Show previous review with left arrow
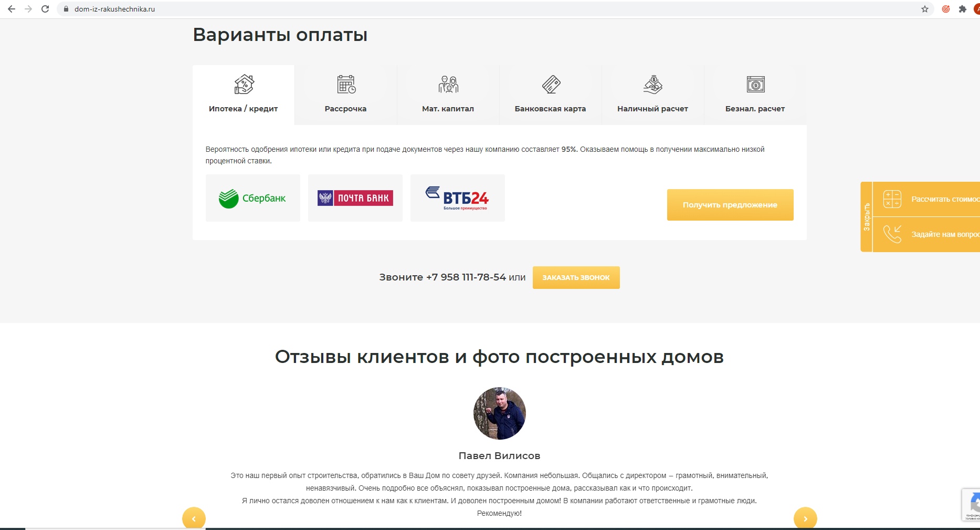The width and height of the screenshot is (980, 530). point(194,518)
